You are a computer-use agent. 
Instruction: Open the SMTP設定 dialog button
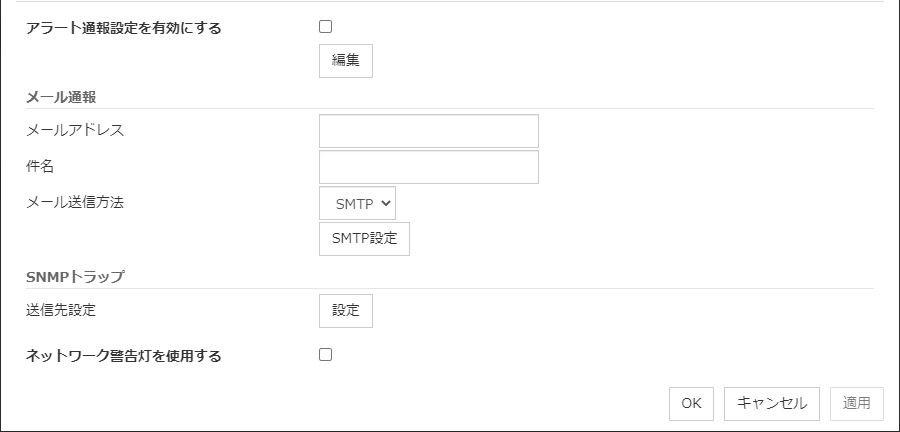coord(364,239)
